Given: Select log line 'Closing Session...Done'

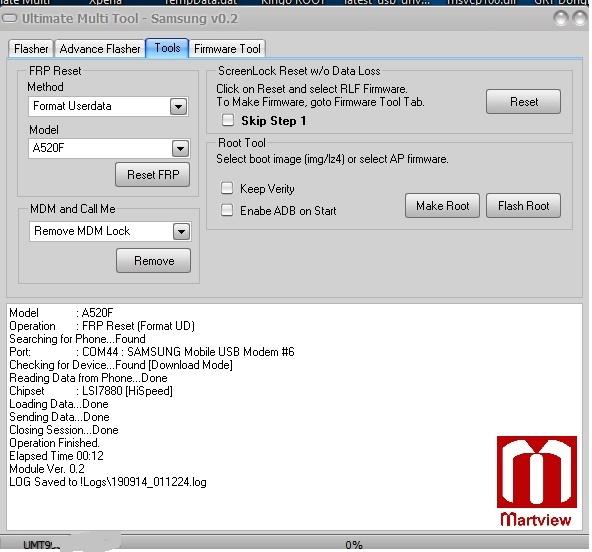Looking at the screenshot, I should (64, 430).
